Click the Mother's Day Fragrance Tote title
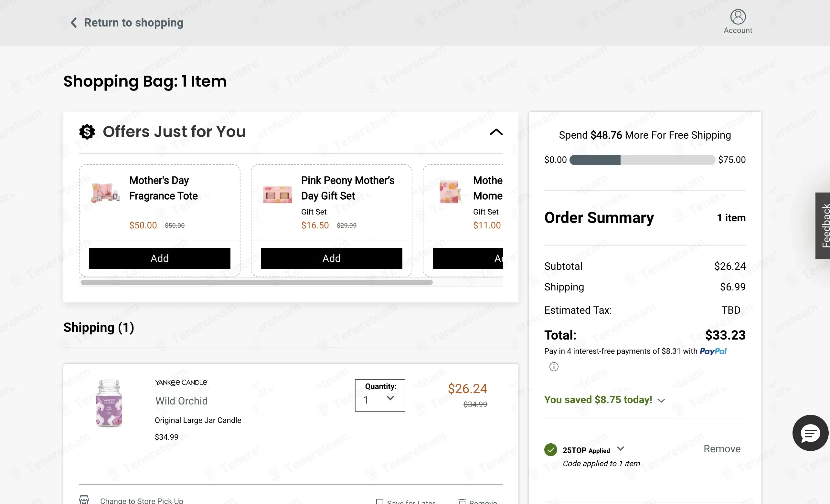The width and height of the screenshot is (830, 504). point(163,188)
